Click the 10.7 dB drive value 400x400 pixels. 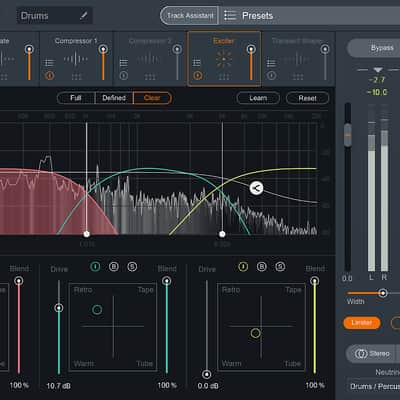pyautogui.click(x=59, y=386)
